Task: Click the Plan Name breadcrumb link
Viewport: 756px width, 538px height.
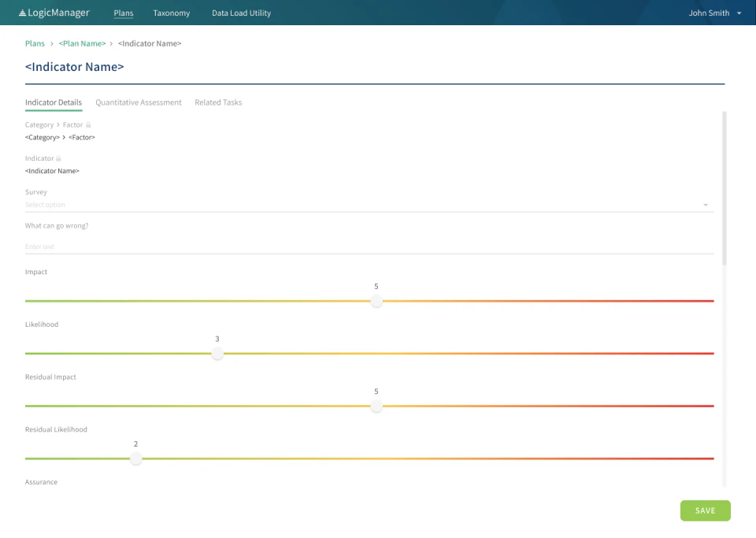Action: [x=82, y=43]
